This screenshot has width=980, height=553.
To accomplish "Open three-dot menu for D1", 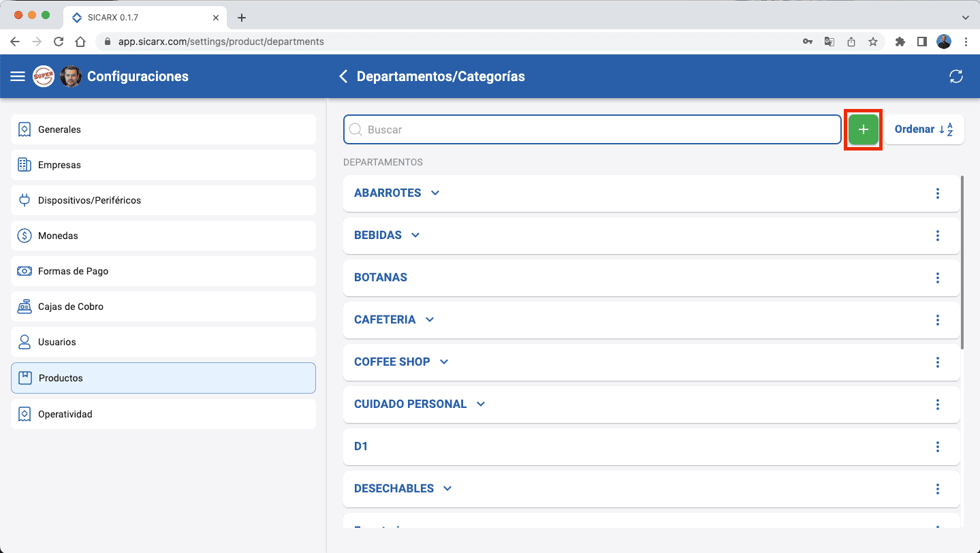I will 937,447.
